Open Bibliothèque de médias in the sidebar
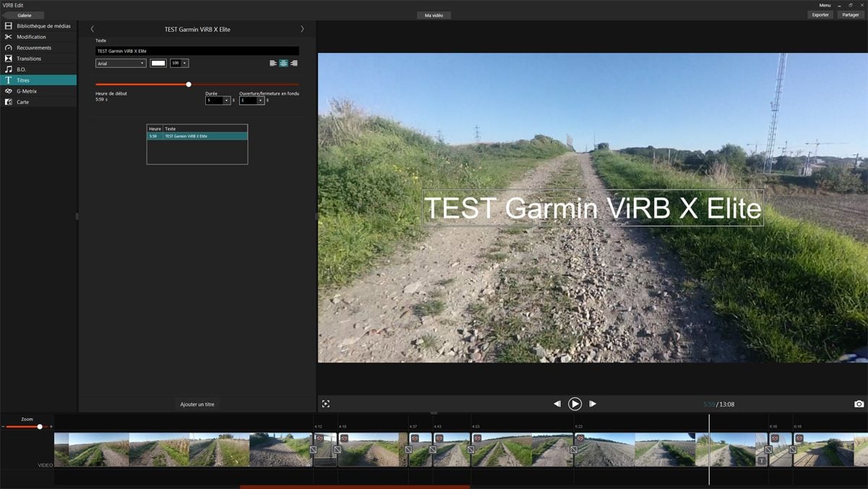The height and width of the screenshot is (489, 868). [x=38, y=26]
